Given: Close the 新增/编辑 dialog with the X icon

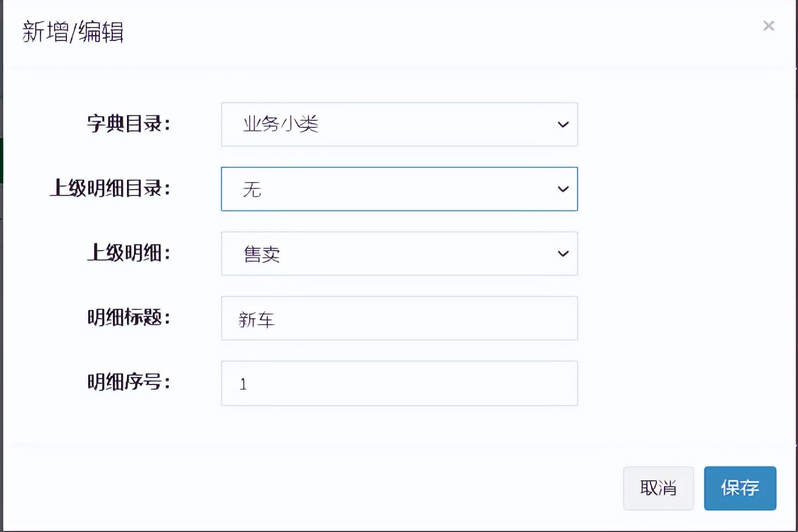Looking at the screenshot, I should (x=769, y=26).
